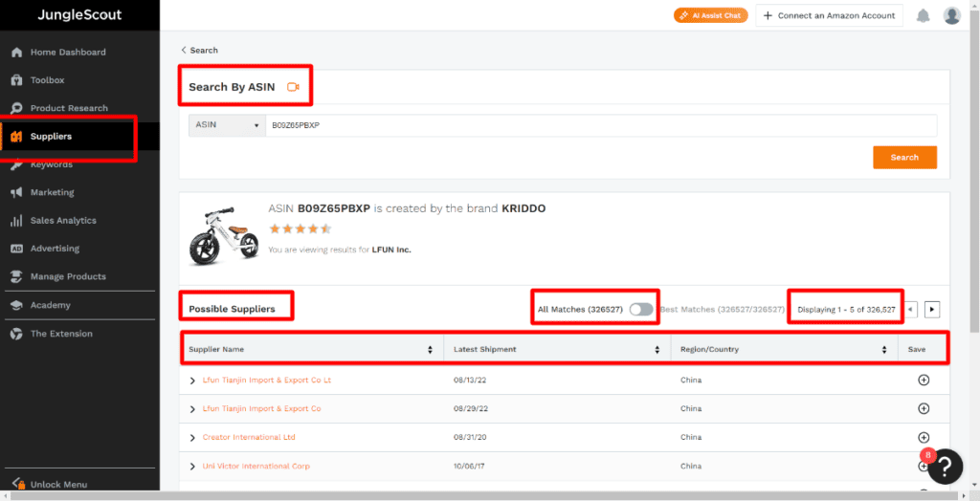Click the JungleScout logo

pyautogui.click(x=79, y=15)
